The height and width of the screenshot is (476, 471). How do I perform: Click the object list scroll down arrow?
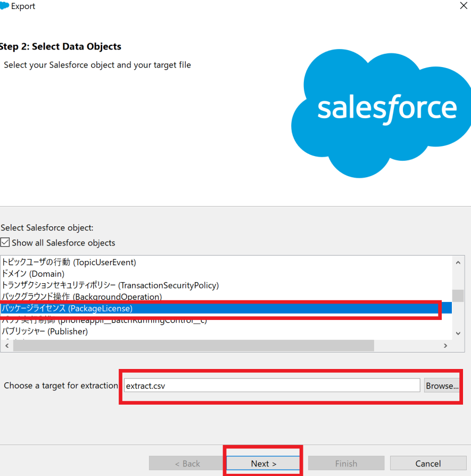point(458,333)
